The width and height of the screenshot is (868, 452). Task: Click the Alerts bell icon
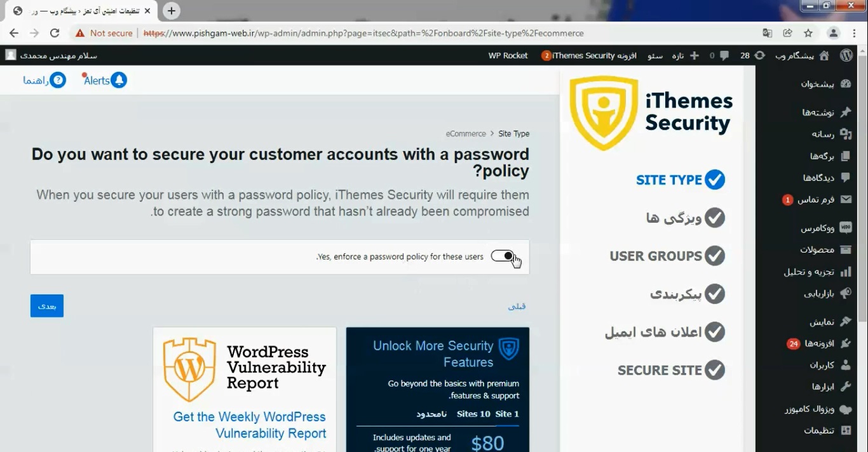pos(119,80)
